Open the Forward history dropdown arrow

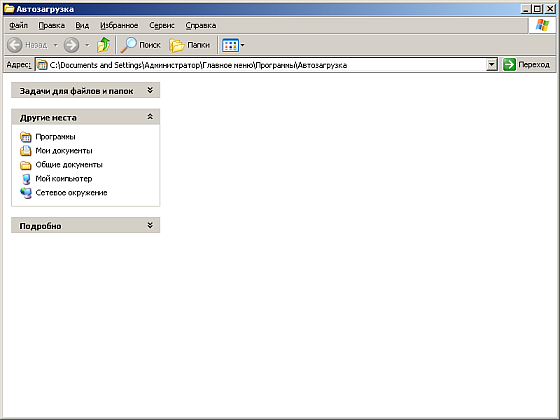tap(87, 45)
